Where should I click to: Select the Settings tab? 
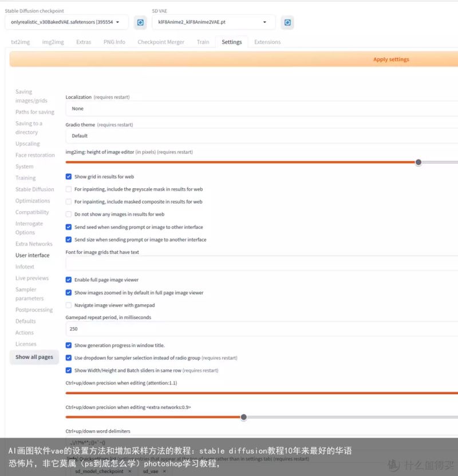point(231,42)
